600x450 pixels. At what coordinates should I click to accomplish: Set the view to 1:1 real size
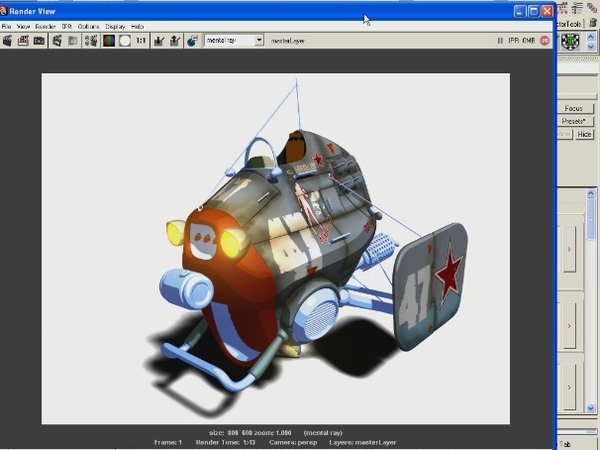141,41
